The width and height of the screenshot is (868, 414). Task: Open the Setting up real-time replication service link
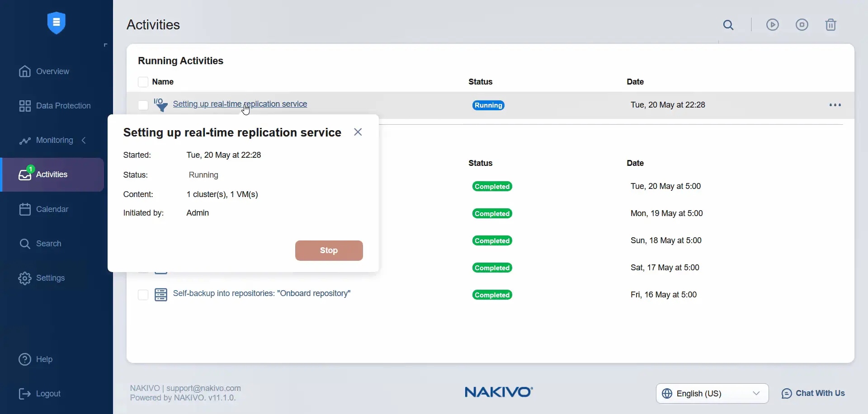(x=240, y=103)
